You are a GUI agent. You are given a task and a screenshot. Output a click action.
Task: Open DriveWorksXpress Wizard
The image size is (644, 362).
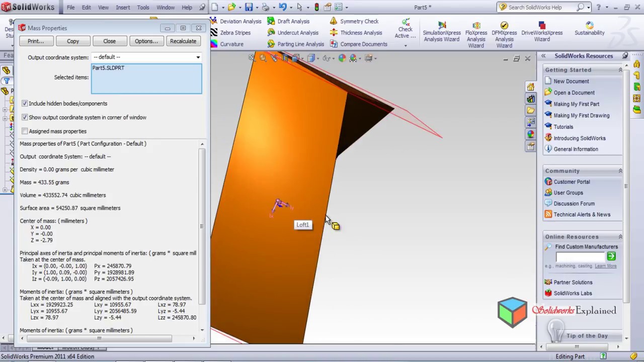542,32
